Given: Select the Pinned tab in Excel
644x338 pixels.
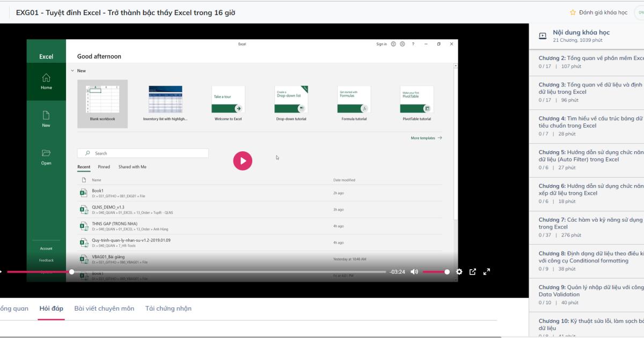Looking at the screenshot, I should (104, 167).
